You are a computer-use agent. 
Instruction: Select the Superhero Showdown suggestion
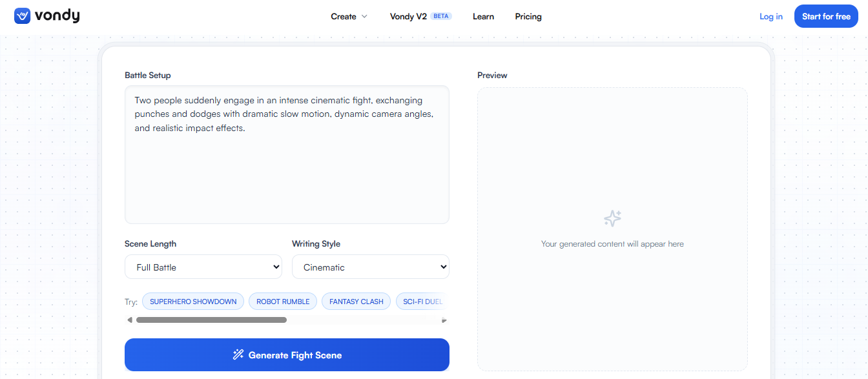click(193, 302)
